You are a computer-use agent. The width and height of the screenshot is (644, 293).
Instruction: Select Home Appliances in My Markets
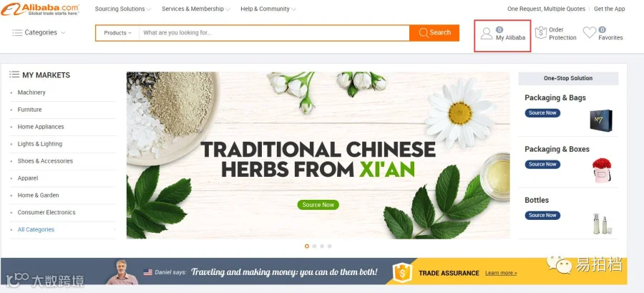(41, 127)
